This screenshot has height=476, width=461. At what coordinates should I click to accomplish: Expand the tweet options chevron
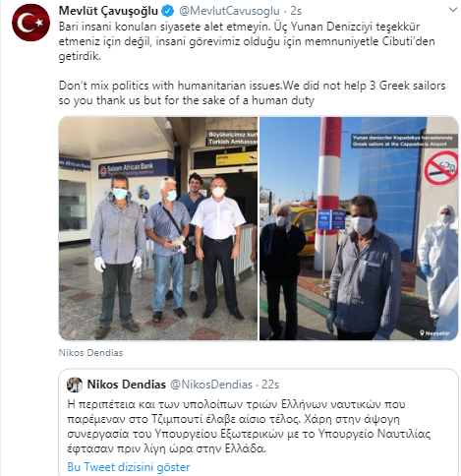point(453,10)
